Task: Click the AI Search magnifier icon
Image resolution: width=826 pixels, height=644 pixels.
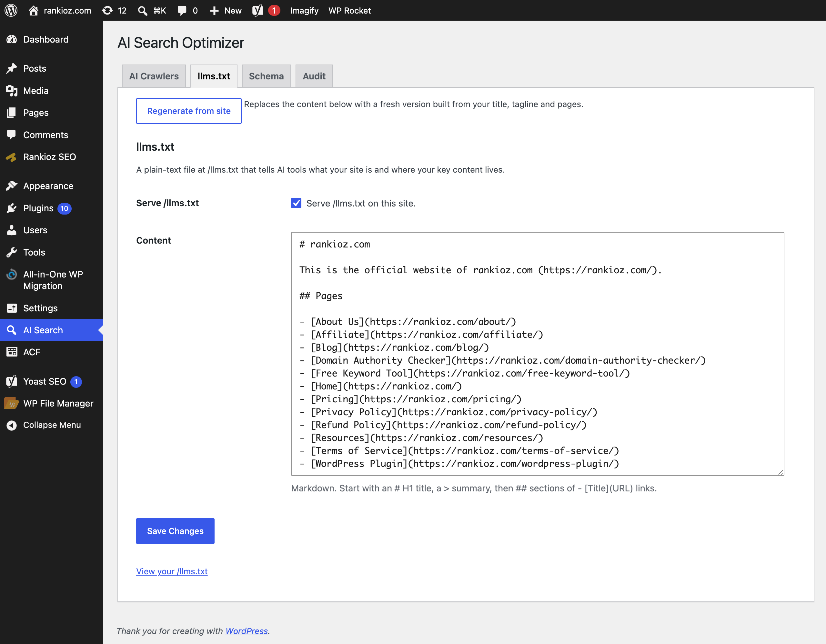Action: tap(12, 330)
